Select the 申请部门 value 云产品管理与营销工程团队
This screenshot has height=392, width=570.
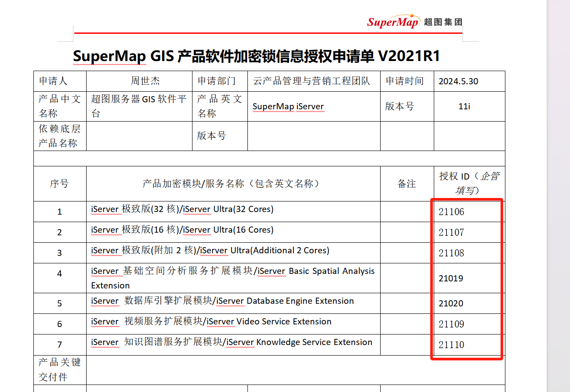click(311, 81)
